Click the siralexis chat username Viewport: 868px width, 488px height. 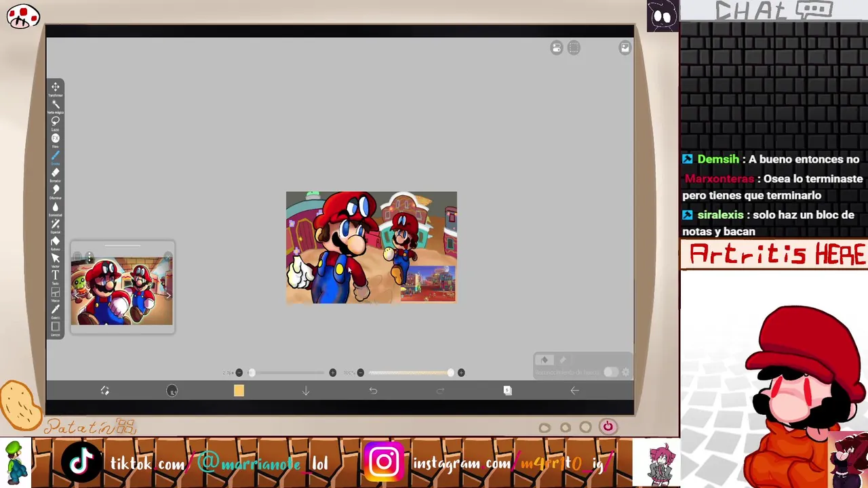click(x=720, y=215)
